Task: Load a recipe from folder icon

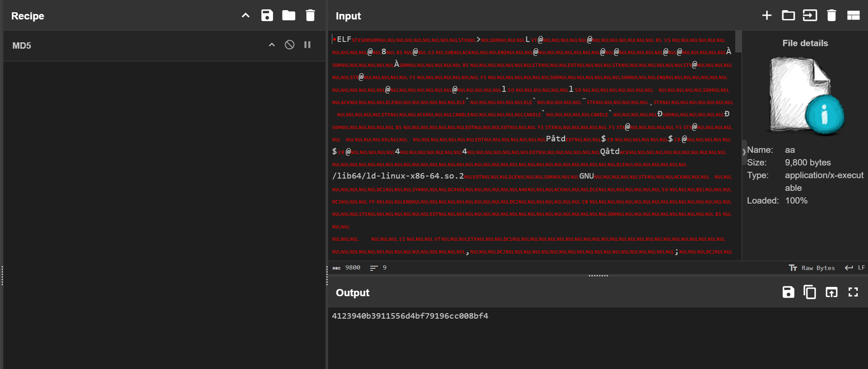Action: [x=289, y=16]
